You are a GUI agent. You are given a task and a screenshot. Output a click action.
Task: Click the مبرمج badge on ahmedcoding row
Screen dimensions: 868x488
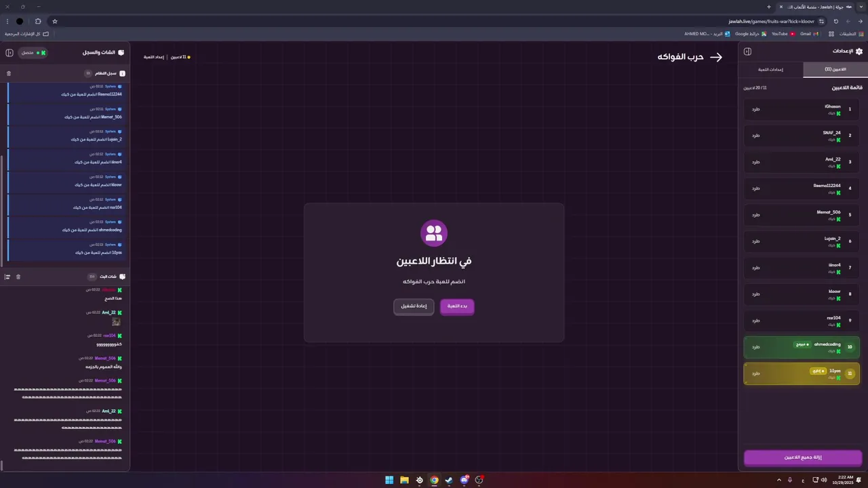802,344
